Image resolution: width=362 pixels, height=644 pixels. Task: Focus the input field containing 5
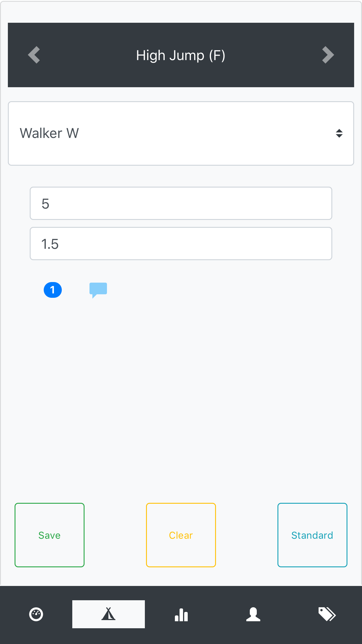click(x=181, y=203)
